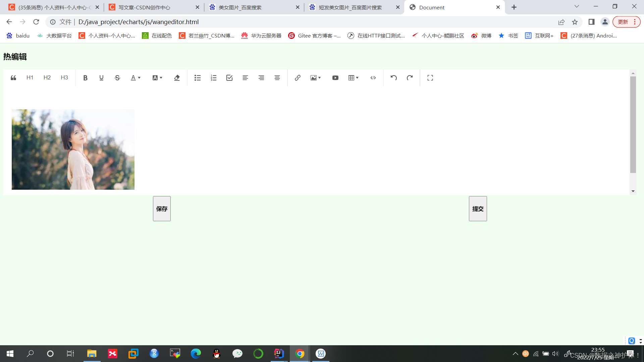Insert a video
Screen dimensions: 644x362
[335, 78]
